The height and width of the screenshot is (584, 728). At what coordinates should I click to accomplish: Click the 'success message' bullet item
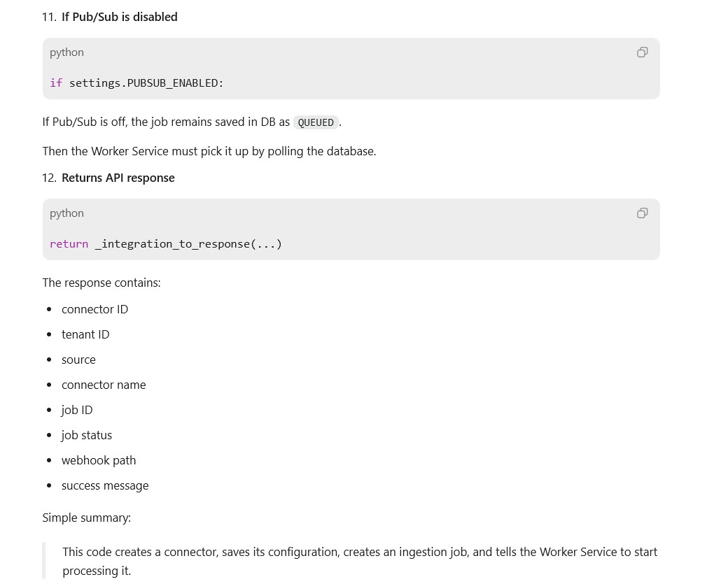point(105,485)
